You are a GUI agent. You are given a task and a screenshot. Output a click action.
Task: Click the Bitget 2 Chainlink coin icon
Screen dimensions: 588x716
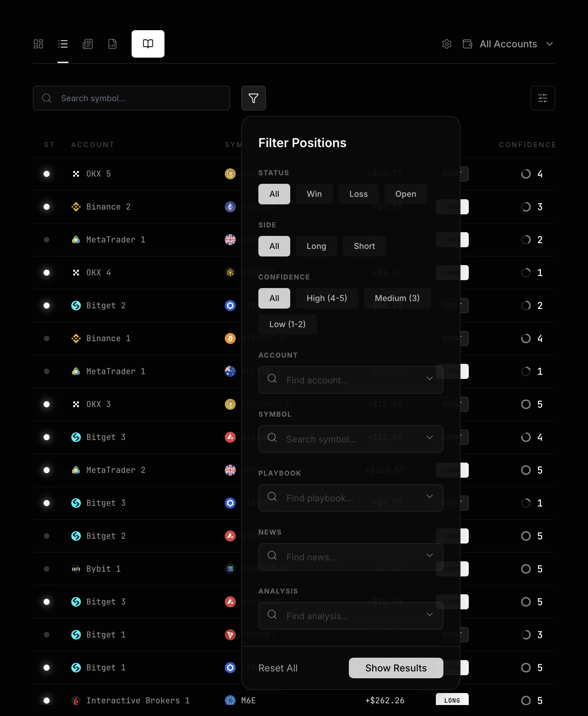click(x=230, y=306)
